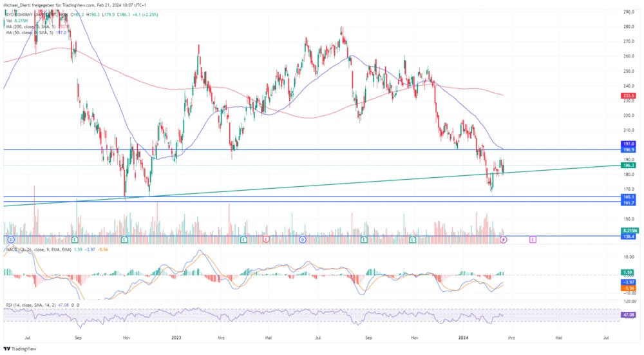Image resolution: width=644 pixels, height=355 pixels.
Task: Select the MACD indicator legend
Action: [32, 249]
